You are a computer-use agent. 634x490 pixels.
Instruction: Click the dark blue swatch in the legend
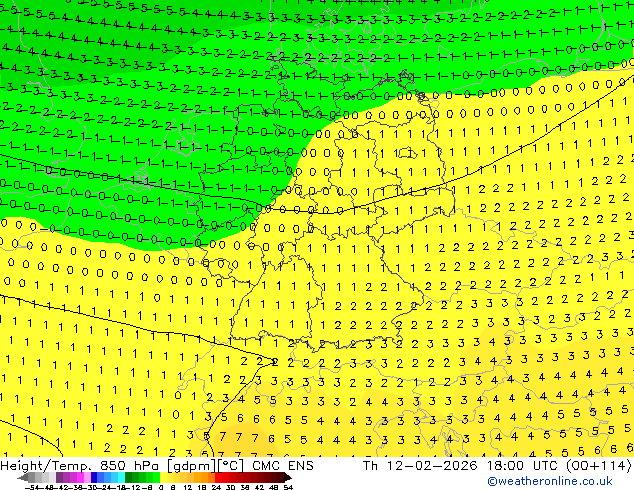click(x=94, y=477)
